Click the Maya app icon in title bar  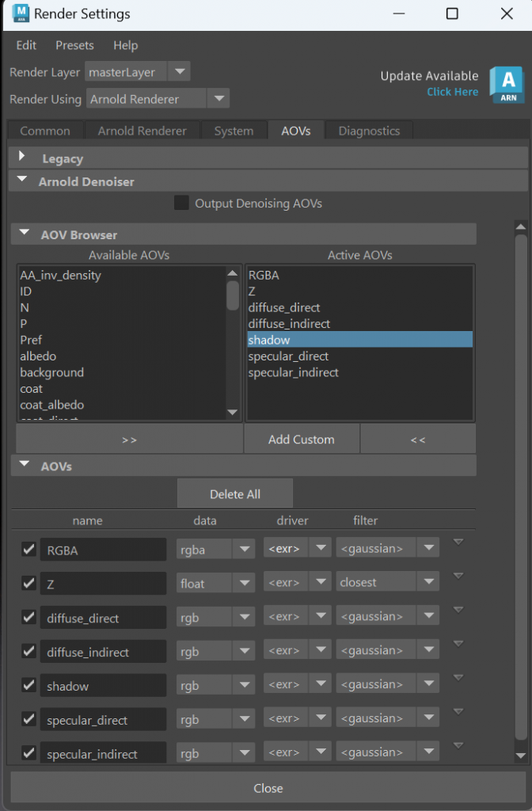(20, 13)
